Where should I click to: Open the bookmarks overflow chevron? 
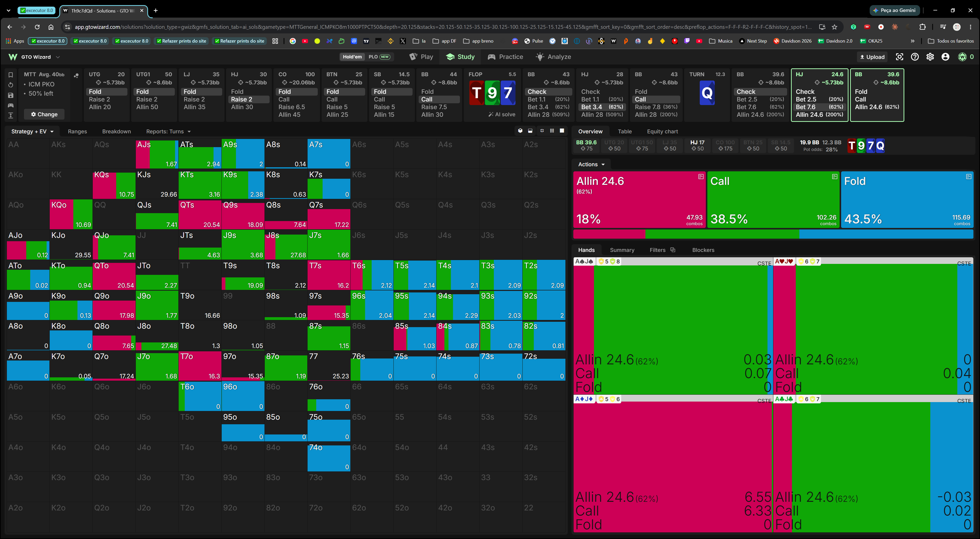912,41
